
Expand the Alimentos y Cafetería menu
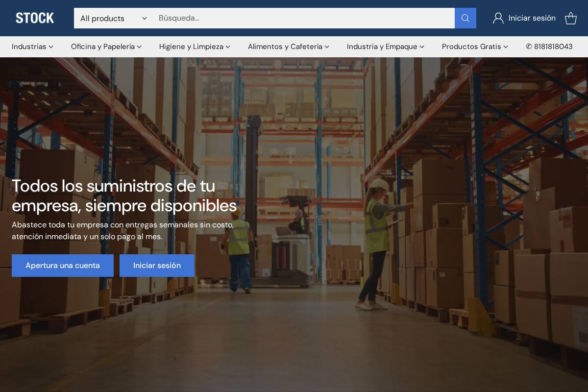[x=289, y=47]
